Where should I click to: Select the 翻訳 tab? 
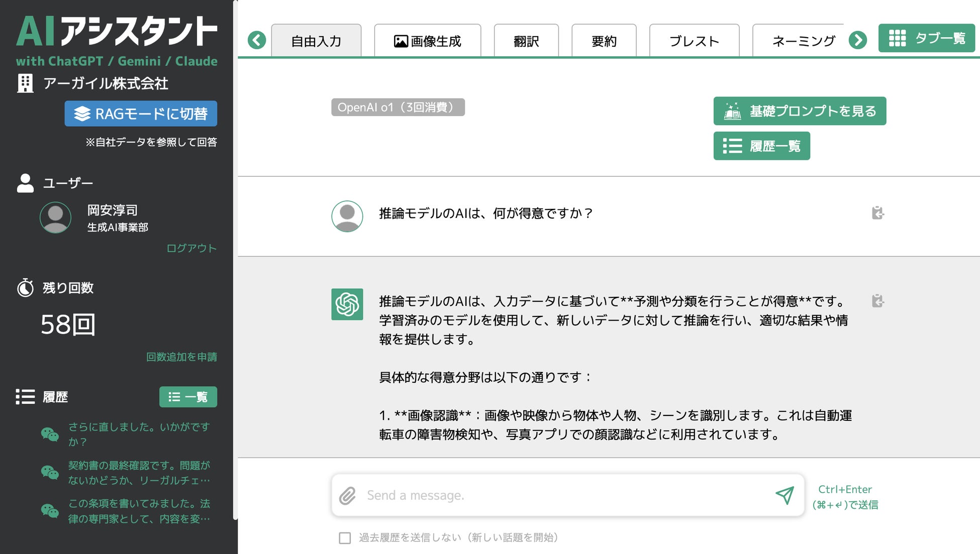click(x=526, y=41)
